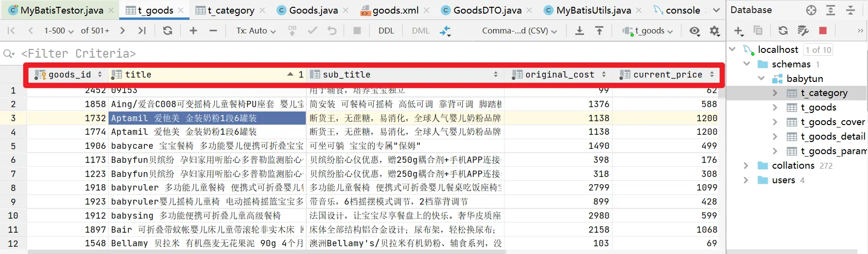The height and width of the screenshot is (254, 868).
Task: Open Tx: Auto transaction mode dropdown
Action: coord(256,31)
